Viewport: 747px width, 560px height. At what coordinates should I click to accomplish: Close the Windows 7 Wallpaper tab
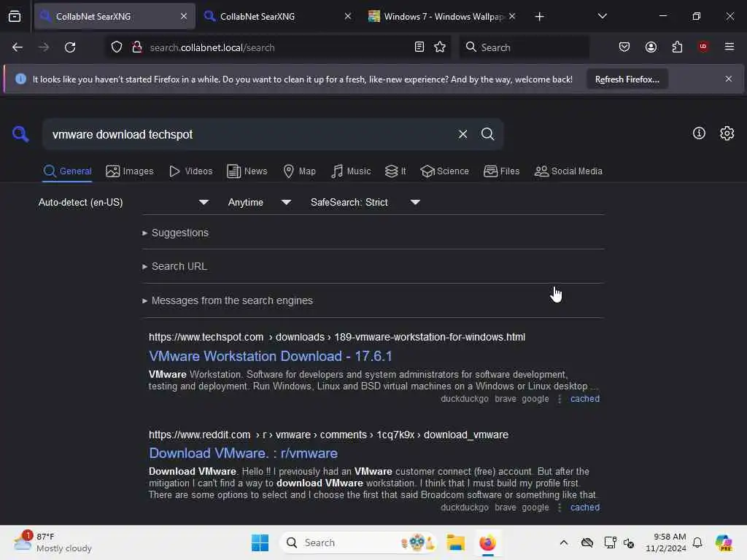(512, 16)
